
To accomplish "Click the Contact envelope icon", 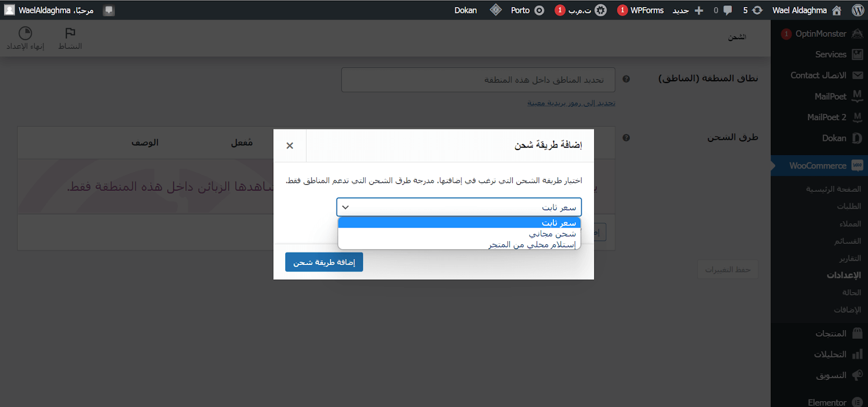I will pyautogui.click(x=857, y=75).
